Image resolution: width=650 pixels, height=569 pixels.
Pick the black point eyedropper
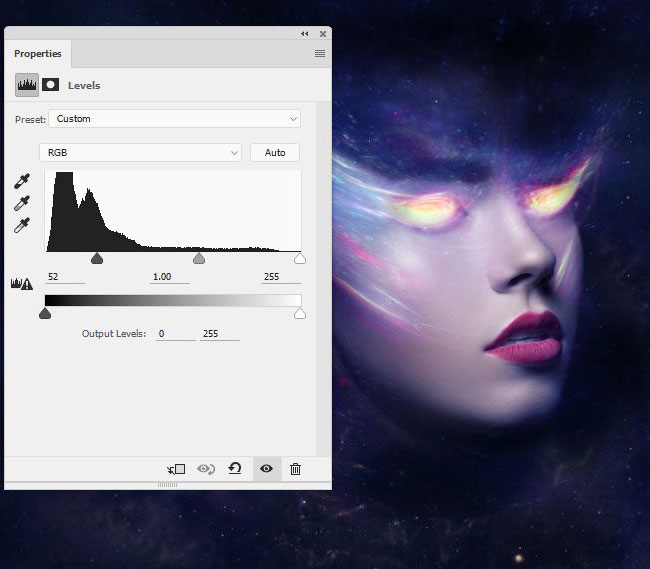(x=22, y=181)
